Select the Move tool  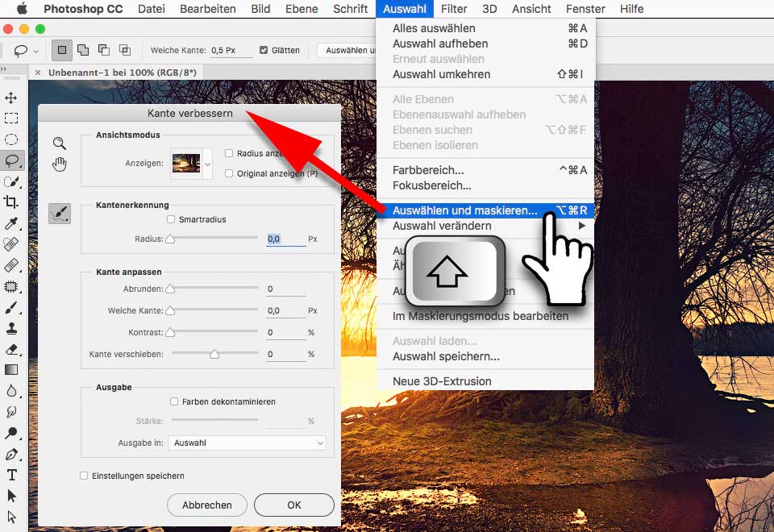10,98
